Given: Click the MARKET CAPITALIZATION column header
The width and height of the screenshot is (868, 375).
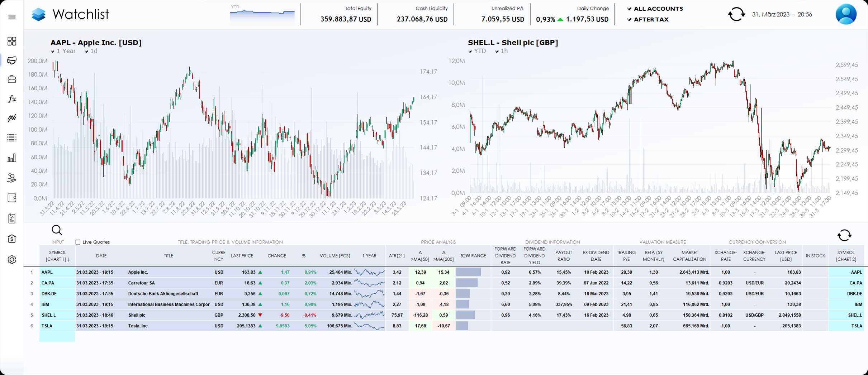Looking at the screenshot, I should (x=689, y=256).
